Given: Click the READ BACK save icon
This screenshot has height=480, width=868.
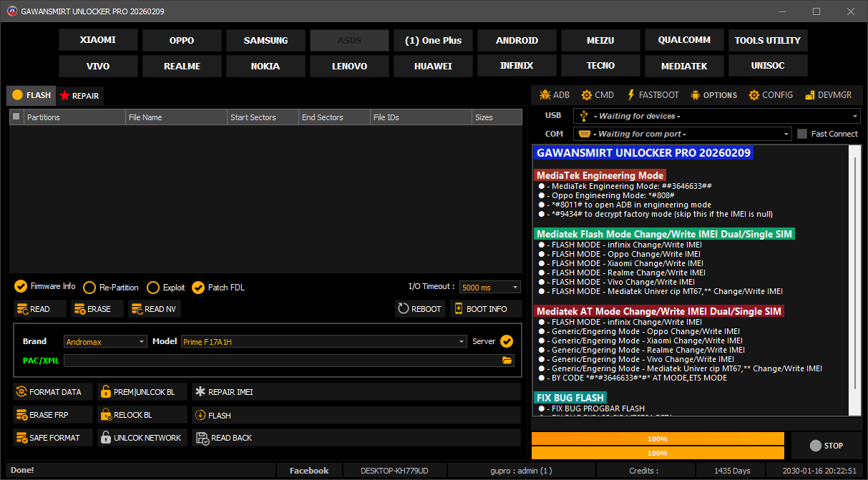Looking at the screenshot, I should pyautogui.click(x=201, y=438).
